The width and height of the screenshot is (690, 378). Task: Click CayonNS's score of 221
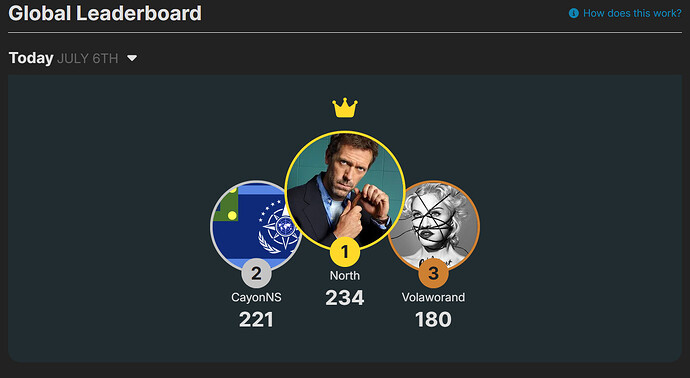(x=256, y=319)
